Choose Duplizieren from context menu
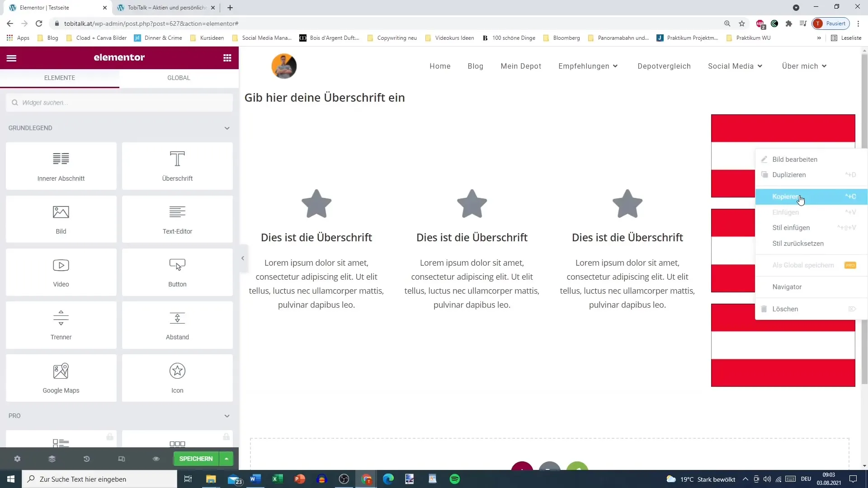The width and height of the screenshot is (868, 488). click(x=811, y=175)
